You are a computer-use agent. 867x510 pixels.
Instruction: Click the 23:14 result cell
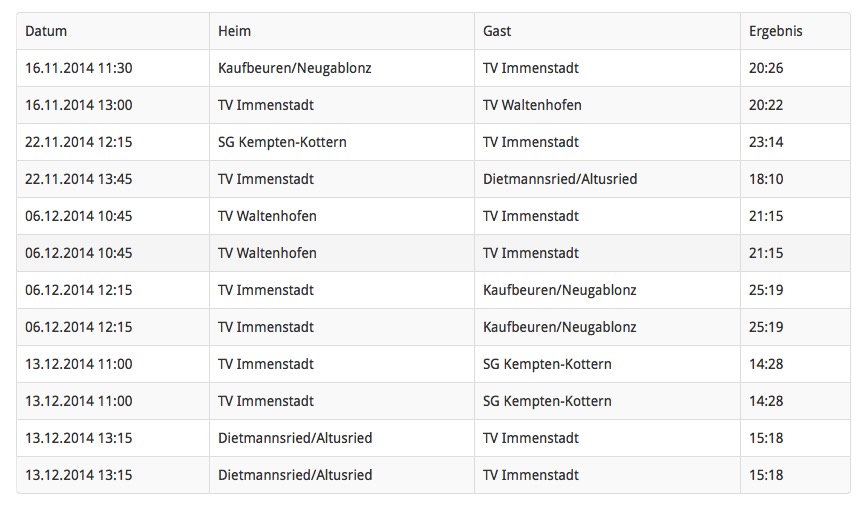pyautogui.click(x=795, y=142)
